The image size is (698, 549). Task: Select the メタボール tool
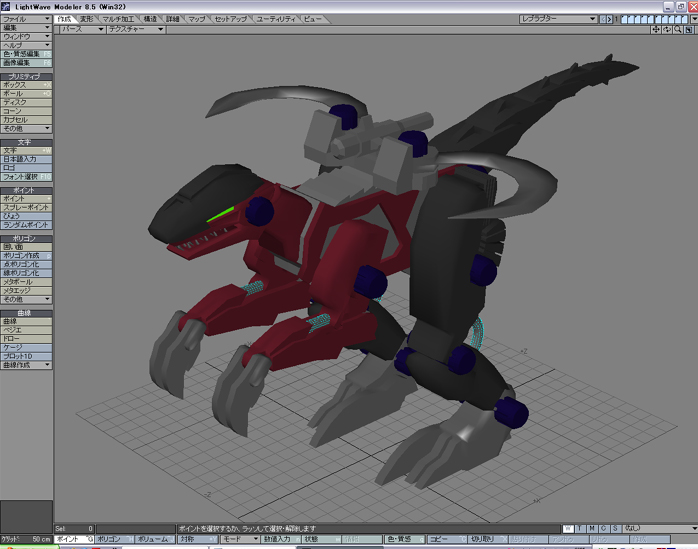pos(26,282)
